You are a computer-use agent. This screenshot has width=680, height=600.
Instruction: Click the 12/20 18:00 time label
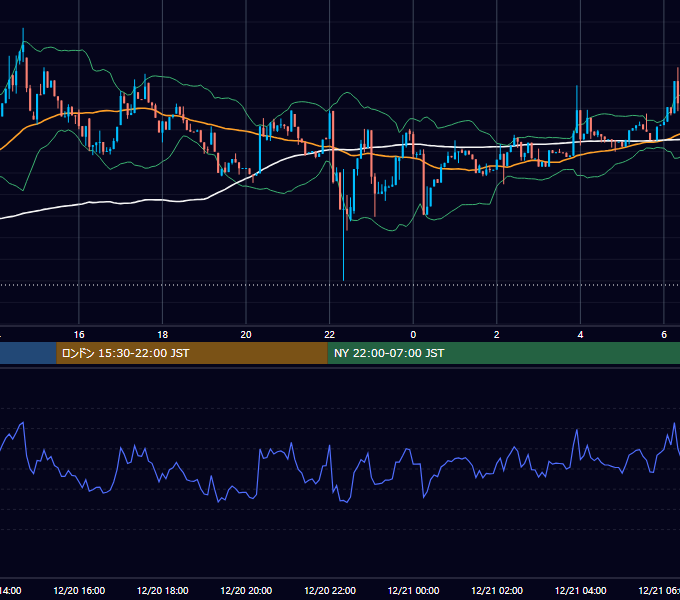[x=163, y=590]
